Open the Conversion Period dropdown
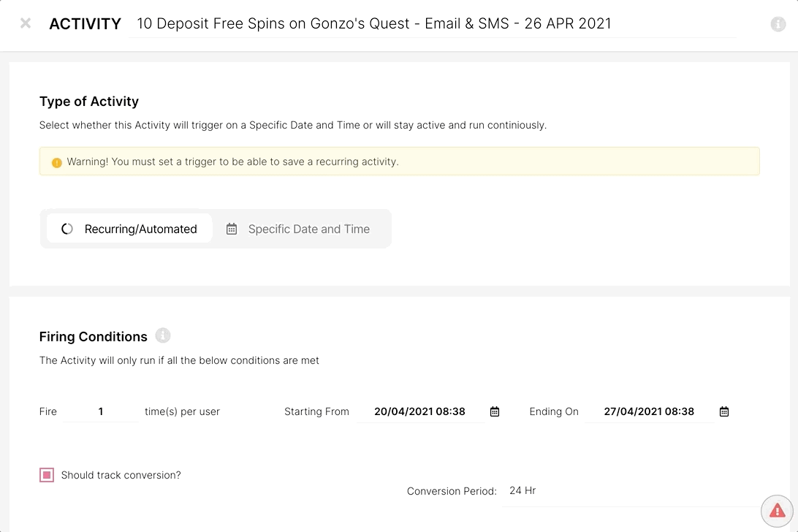Screen dimensions: 798x532 [628, 491]
